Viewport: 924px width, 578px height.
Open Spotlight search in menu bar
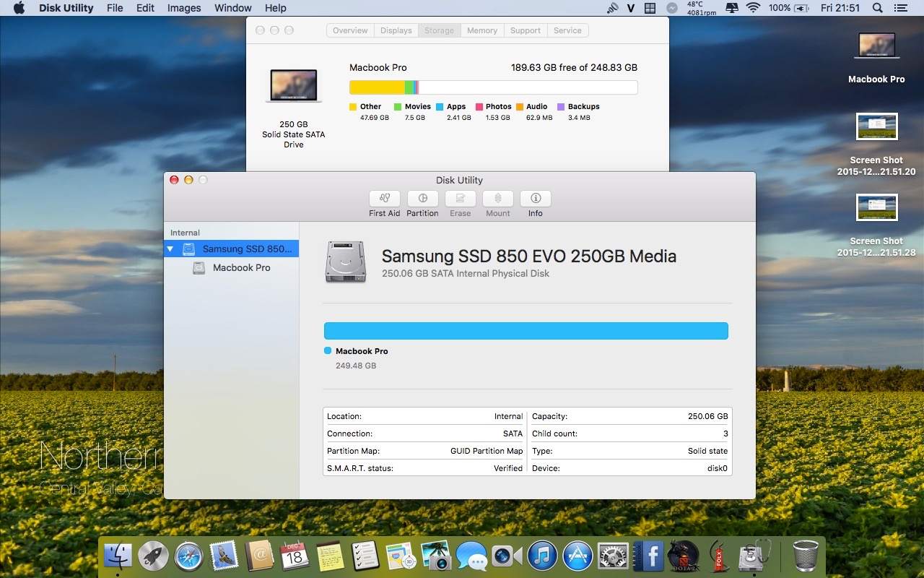pos(877,8)
